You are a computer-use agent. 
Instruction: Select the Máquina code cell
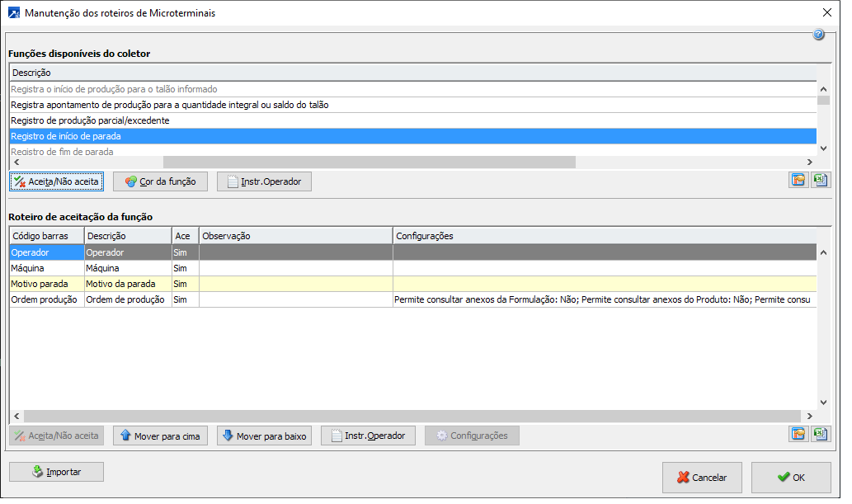47,268
